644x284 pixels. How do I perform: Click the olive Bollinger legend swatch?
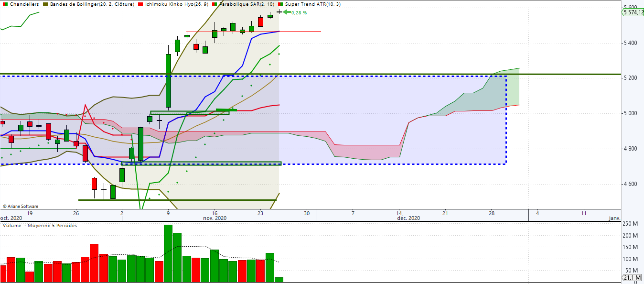coord(45,4)
